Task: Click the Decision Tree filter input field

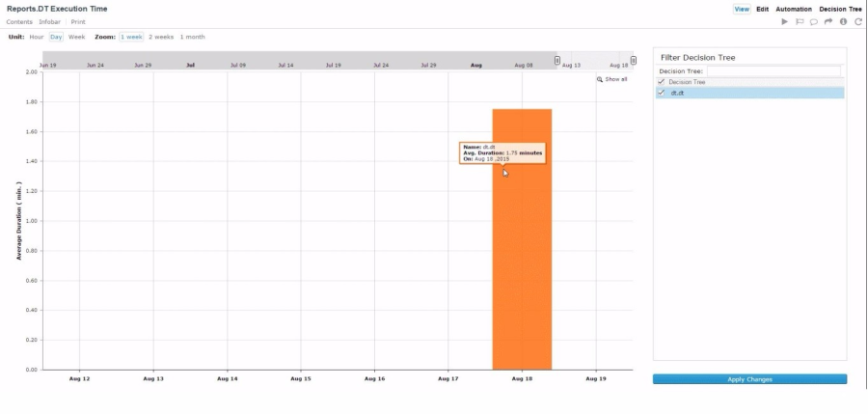Action: (773, 70)
